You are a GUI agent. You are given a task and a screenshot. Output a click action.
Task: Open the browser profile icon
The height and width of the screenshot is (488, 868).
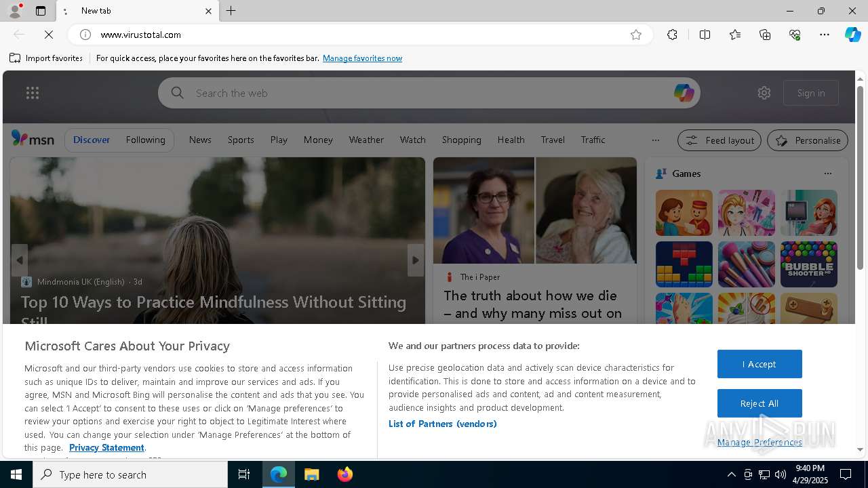click(14, 11)
